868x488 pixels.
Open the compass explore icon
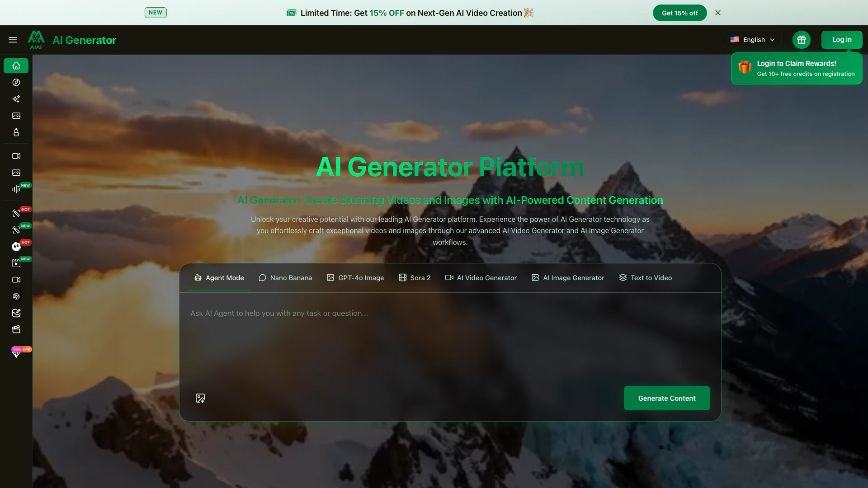tap(16, 82)
